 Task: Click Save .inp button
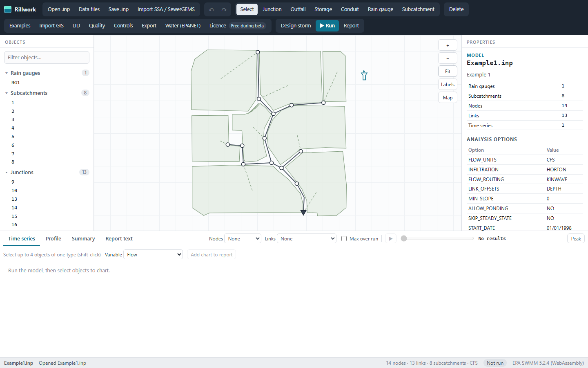point(118,9)
